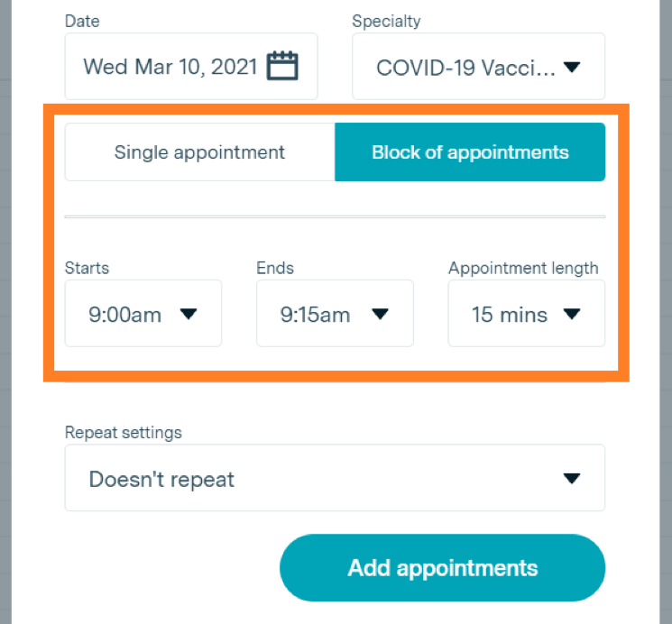Viewport: 672px width, 624px height.
Task: Click the Specialty label text
Action: click(386, 21)
